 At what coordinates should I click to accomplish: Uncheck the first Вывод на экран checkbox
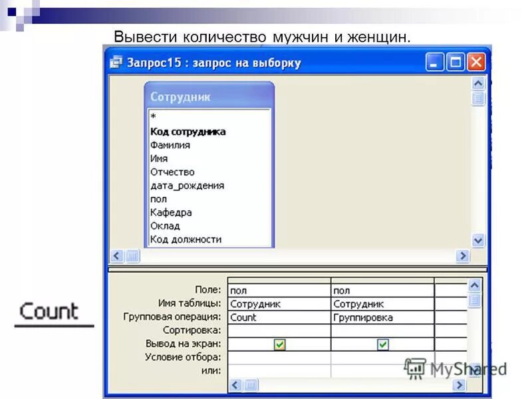tap(279, 343)
